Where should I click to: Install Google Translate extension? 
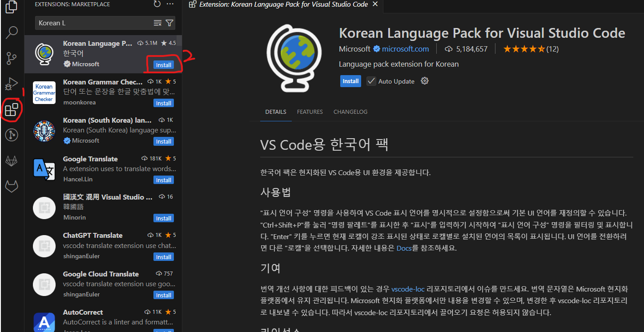[x=164, y=180]
